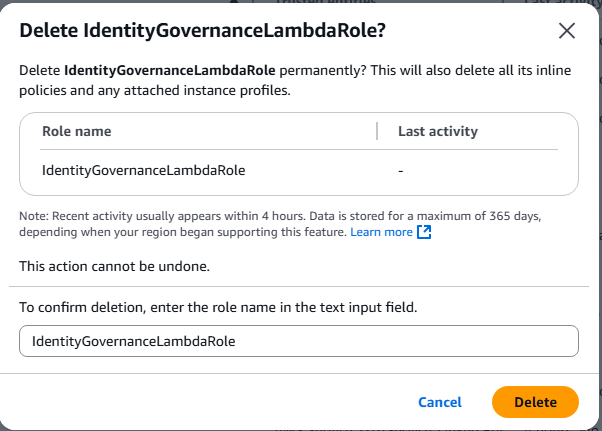The width and height of the screenshot is (602, 431).
Task: Click the This action cannot be undone text
Action: pyautogui.click(x=114, y=266)
